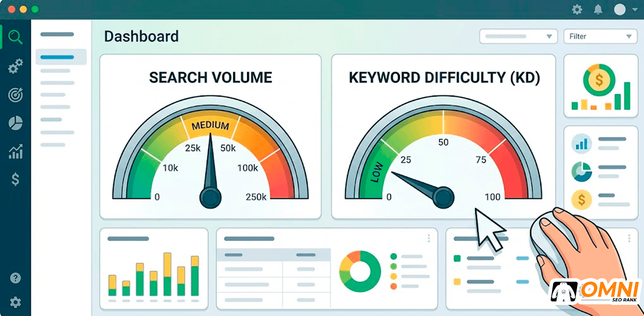Click the green macOS maximize dot
Image resolution: width=644 pixels, height=316 pixels.
point(35,9)
